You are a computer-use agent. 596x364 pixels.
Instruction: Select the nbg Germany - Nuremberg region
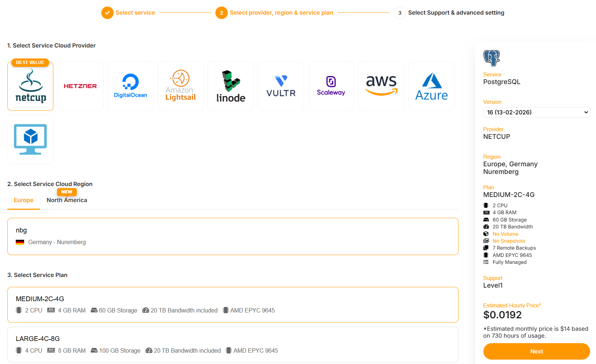[233, 236]
